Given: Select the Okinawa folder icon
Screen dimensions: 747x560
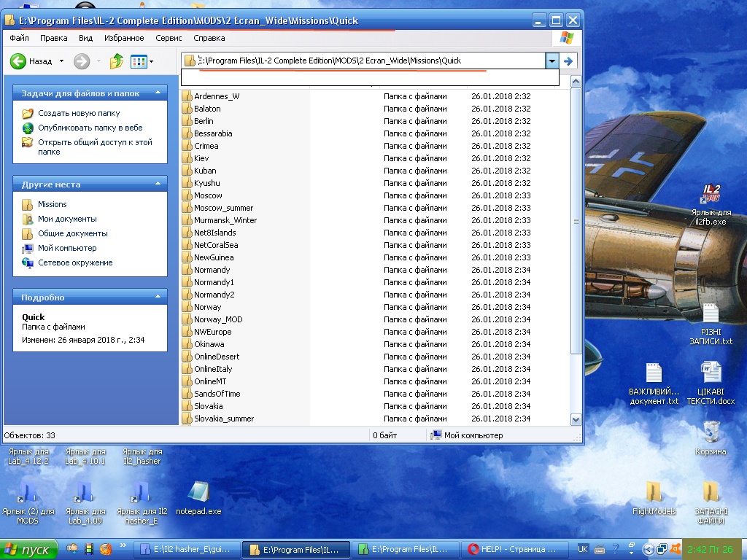Looking at the screenshot, I should (187, 343).
